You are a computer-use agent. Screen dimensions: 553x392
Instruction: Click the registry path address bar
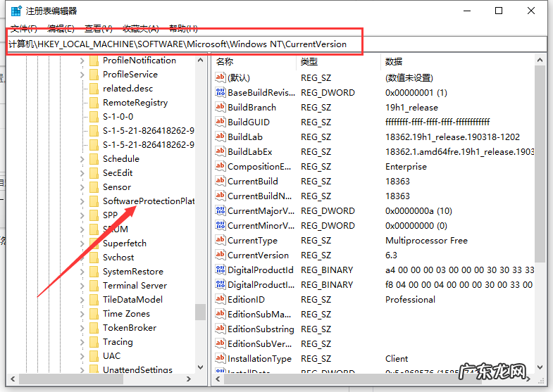coord(276,44)
